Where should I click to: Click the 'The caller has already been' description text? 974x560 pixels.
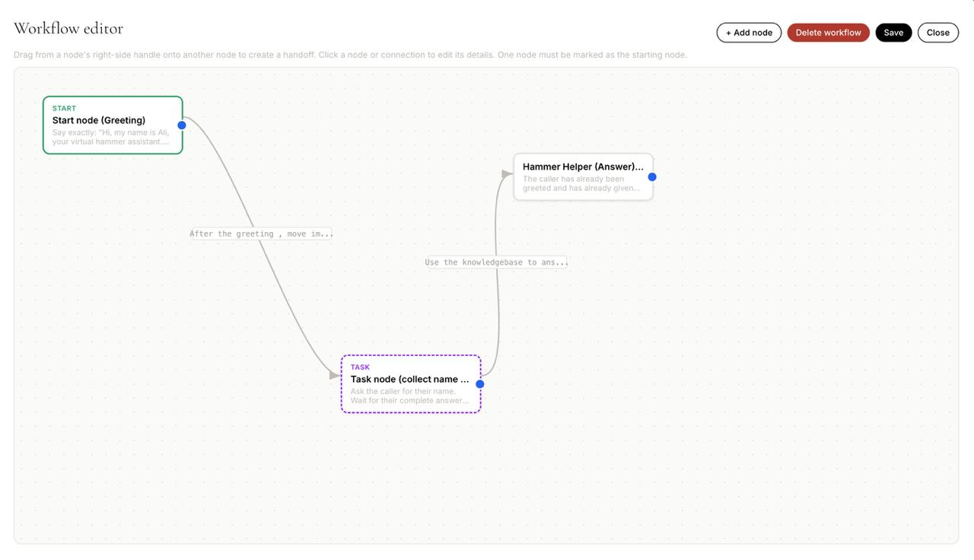click(573, 179)
